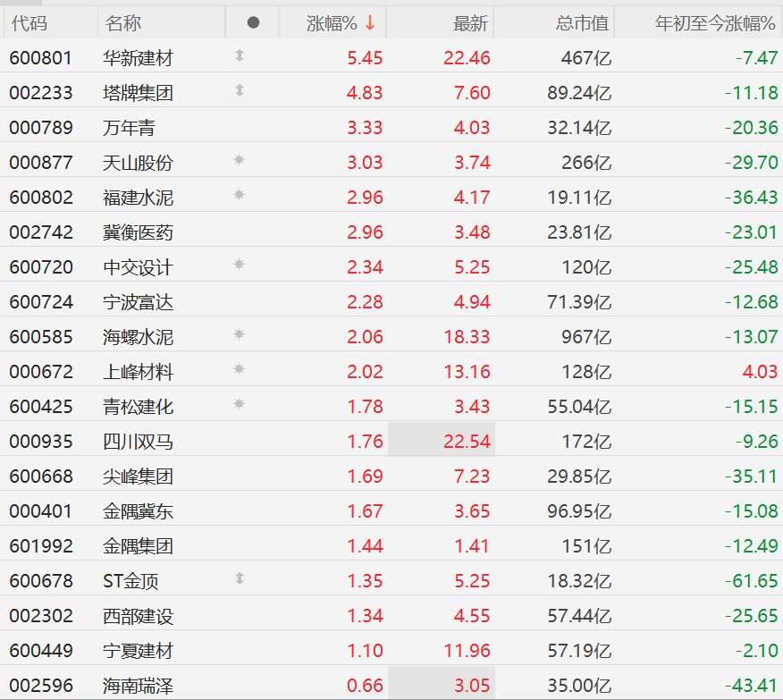This screenshot has height=700, width=783.
Task: Click stock code 000789
Action: [41, 128]
